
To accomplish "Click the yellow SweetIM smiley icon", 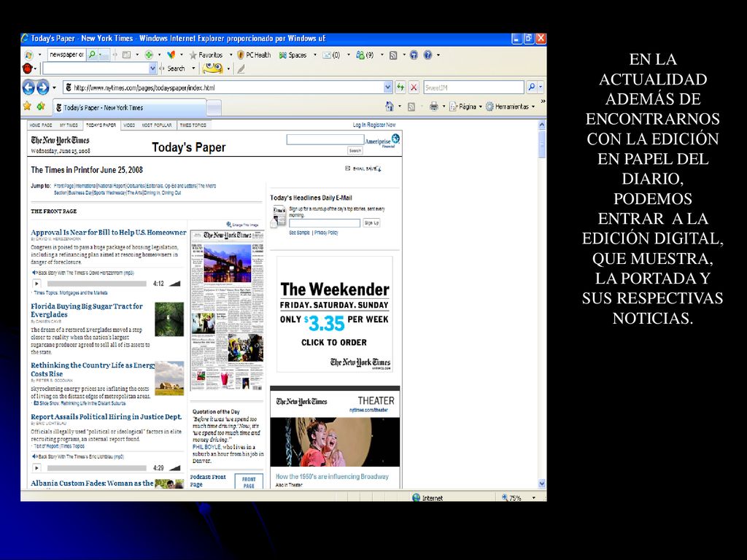I will click(212, 69).
